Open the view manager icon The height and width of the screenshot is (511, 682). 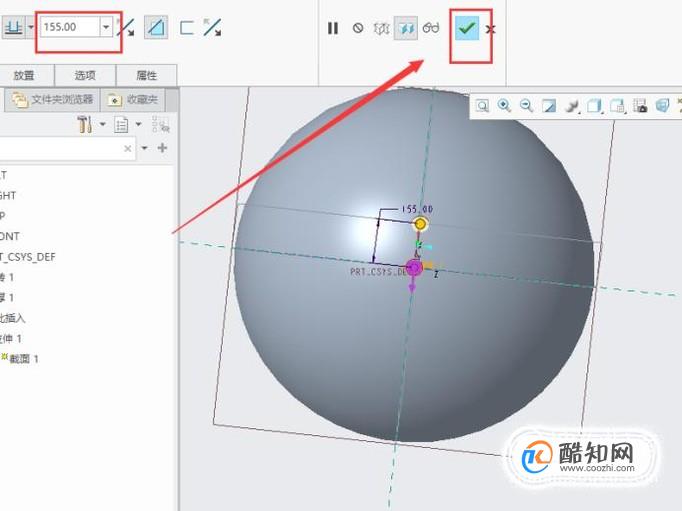tap(618, 106)
